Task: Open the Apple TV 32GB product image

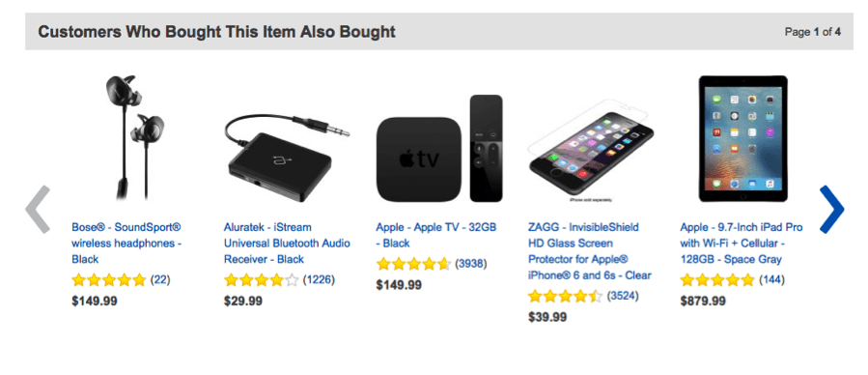Action: [439, 149]
